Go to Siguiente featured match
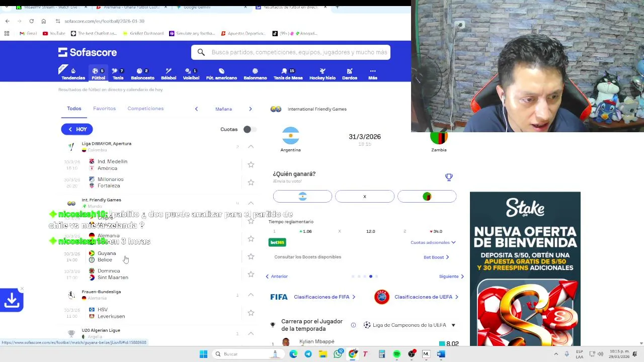Viewport: 644px width, 362px height. tap(451, 276)
